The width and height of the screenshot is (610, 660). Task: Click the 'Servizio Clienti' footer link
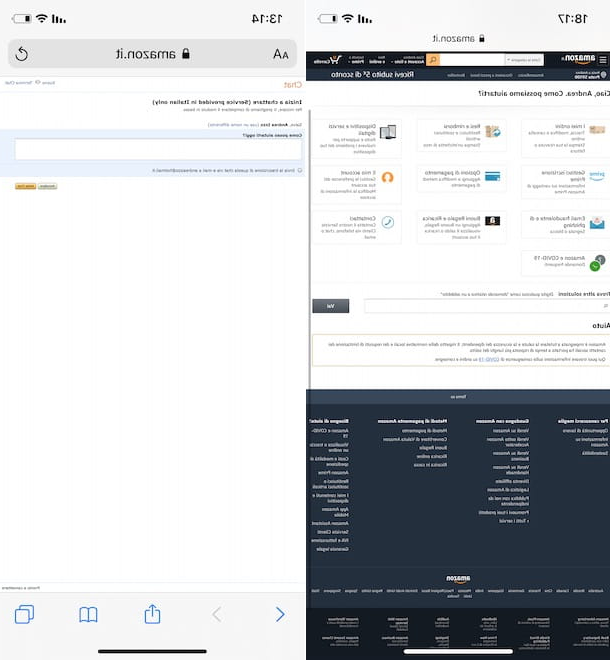333,532
